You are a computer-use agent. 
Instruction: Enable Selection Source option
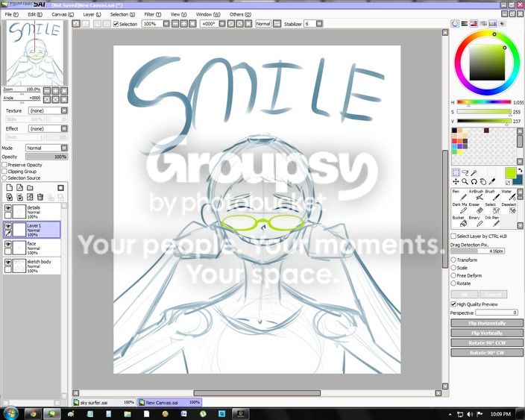coord(4,178)
